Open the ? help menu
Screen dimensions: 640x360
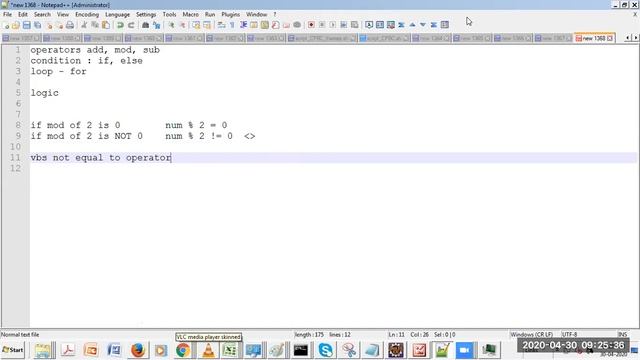(x=275, y=14)
